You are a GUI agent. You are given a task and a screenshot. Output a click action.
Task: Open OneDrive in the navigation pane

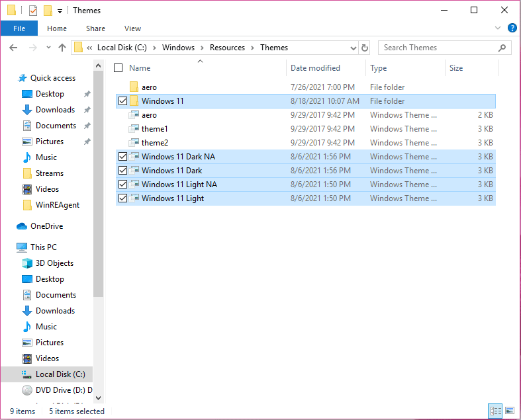click(x=46, y=226)
